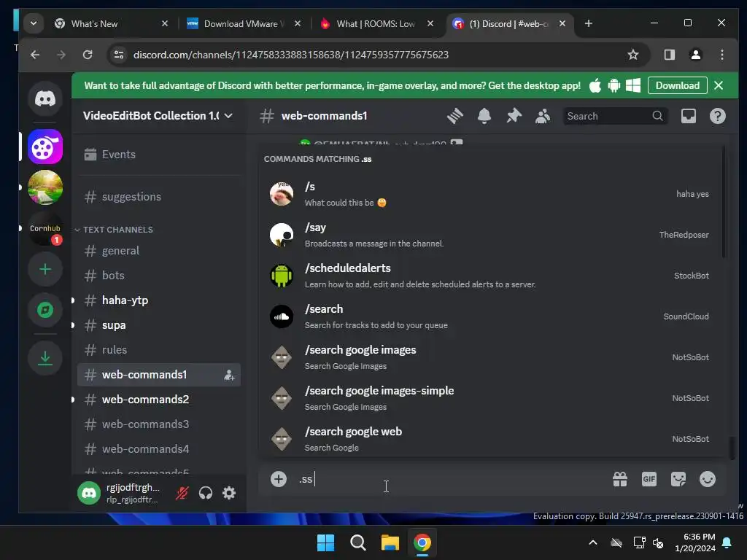This screenshot has width=747, height=560.
Task: Open the Help question mark icon
Action: tap(718, 116)
